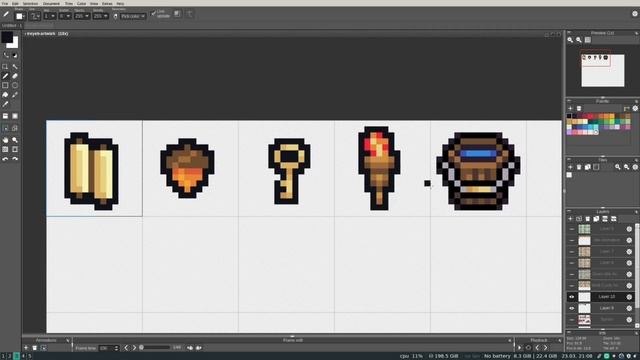Collapse the Layers panel header arrow

pos(569,211)
